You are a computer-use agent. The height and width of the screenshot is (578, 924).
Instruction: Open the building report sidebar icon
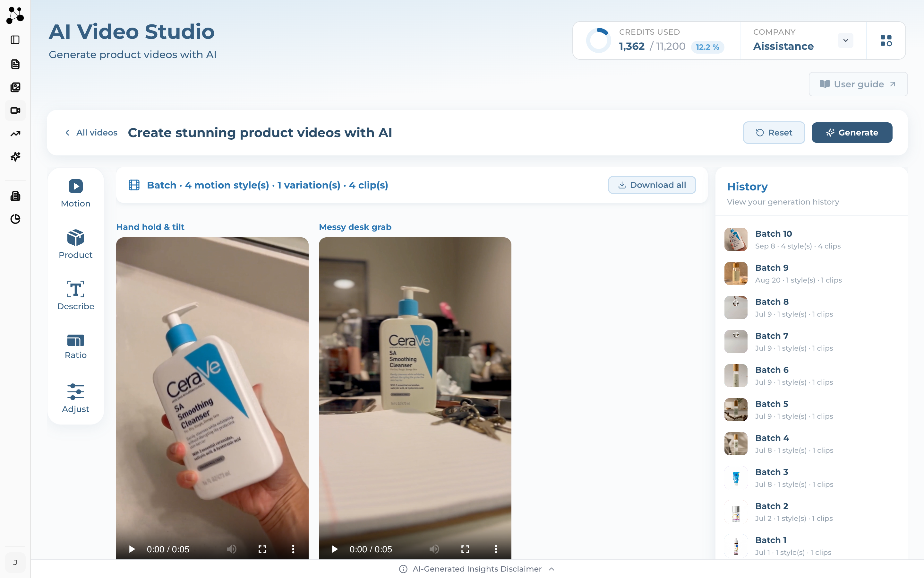click(15, 196)
